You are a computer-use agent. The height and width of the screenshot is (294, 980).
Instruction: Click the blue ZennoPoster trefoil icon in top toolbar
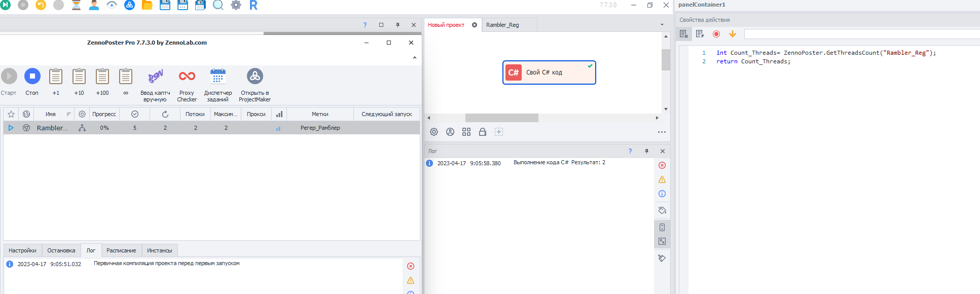pos(129,5)
